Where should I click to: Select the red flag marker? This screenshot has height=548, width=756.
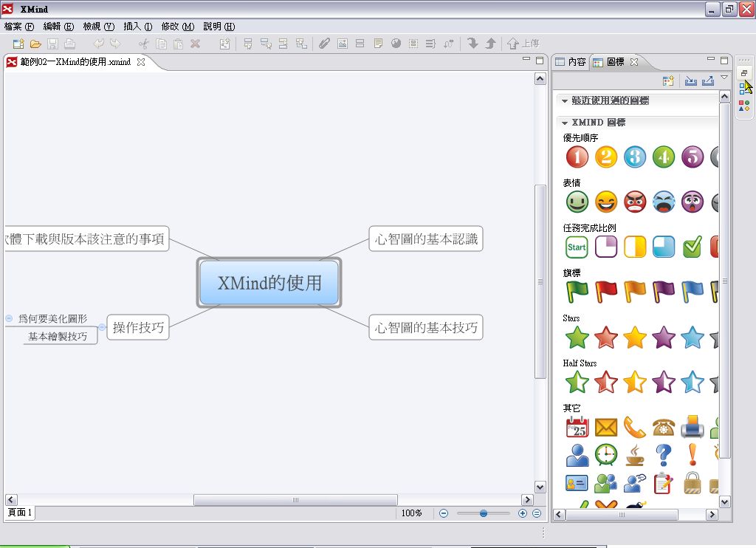606,292
